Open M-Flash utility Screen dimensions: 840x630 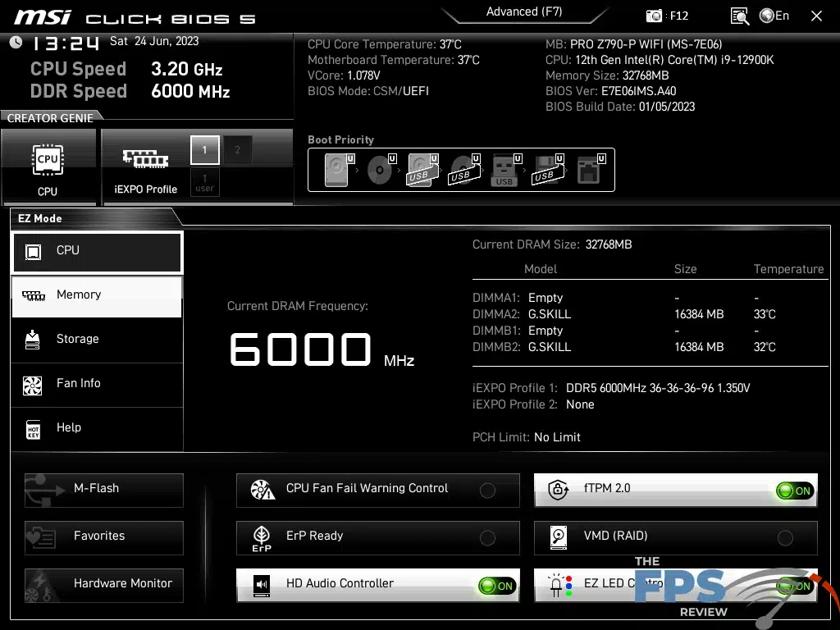click(104, 491)
